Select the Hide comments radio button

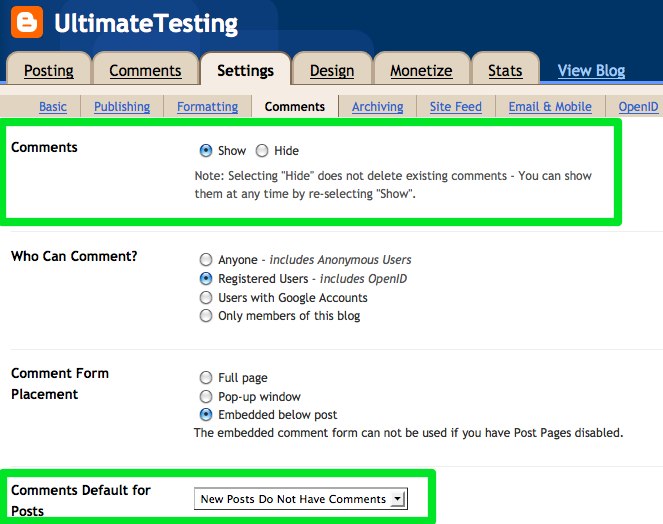[262, 151]
